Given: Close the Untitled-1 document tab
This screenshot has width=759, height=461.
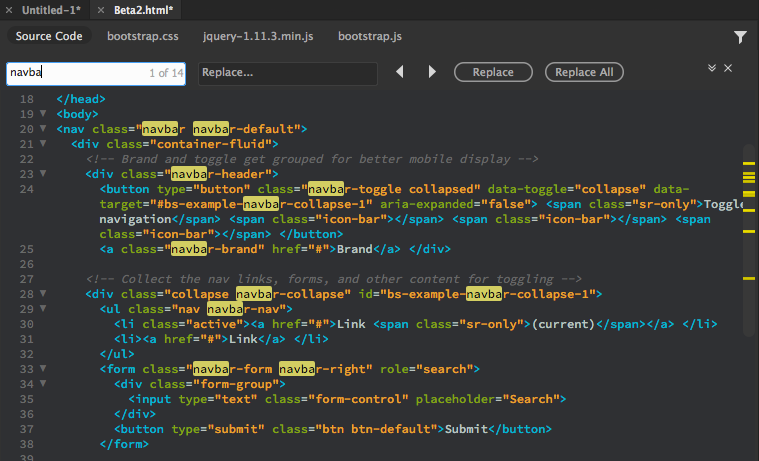Looking at the screenshot, I should pos(9,9).
